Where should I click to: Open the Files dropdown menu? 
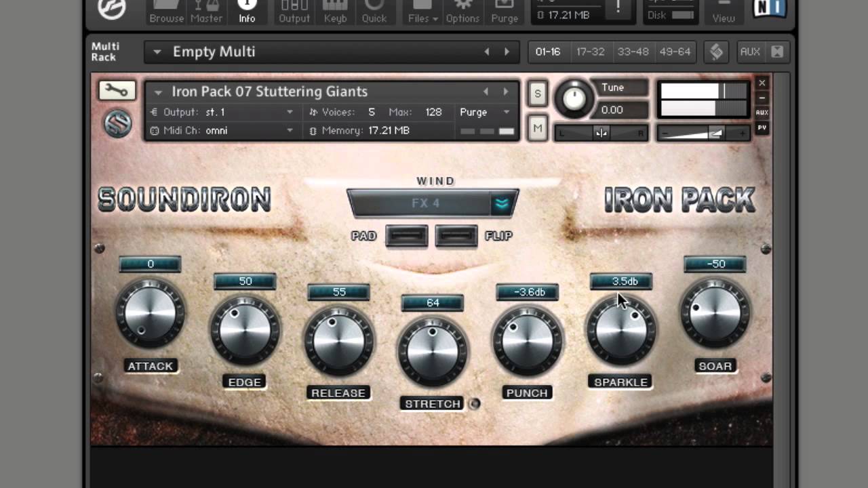point(422,12)
